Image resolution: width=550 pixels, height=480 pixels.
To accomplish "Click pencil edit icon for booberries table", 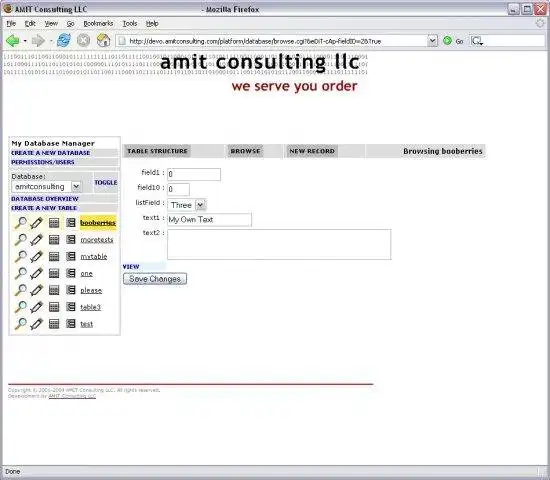I will pyautogui.click(x=36, y=223).
